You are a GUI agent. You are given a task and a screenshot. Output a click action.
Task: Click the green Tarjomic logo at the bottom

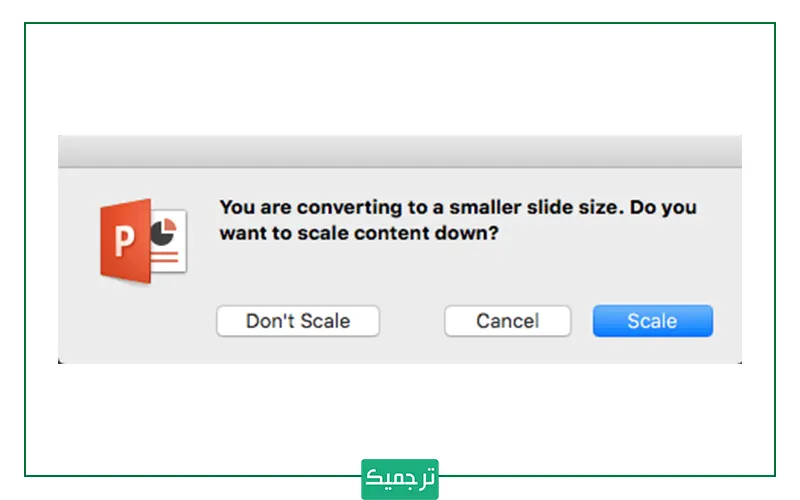click(400, 479)
